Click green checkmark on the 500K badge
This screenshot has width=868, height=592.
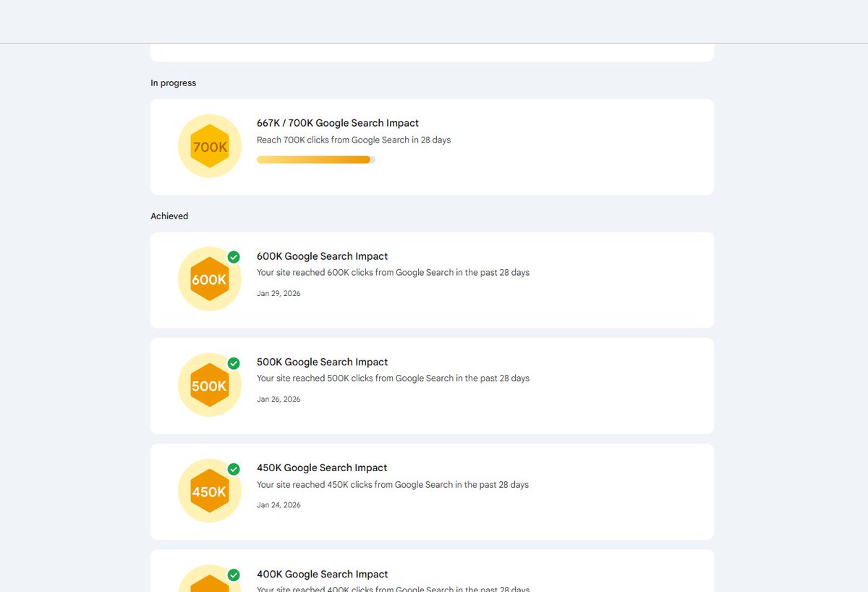tap(234, 363)
